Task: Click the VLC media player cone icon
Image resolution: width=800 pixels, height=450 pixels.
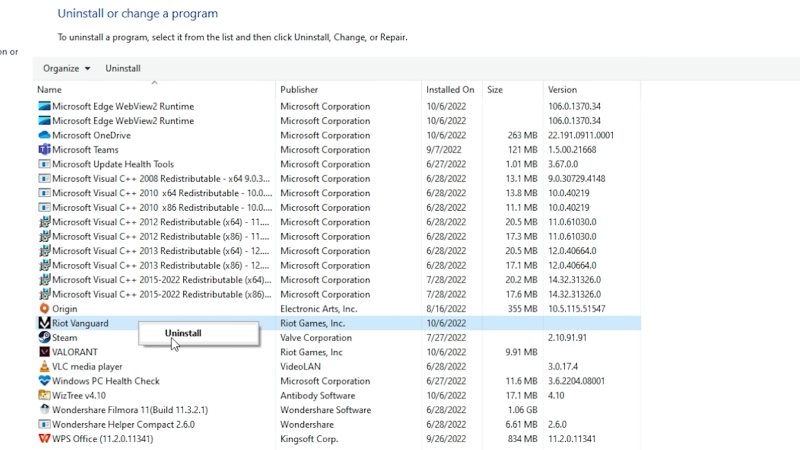Action: (44, 366)
